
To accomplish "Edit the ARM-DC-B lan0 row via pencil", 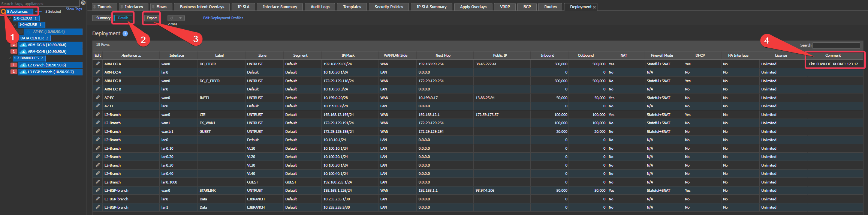I will [98, 89].
